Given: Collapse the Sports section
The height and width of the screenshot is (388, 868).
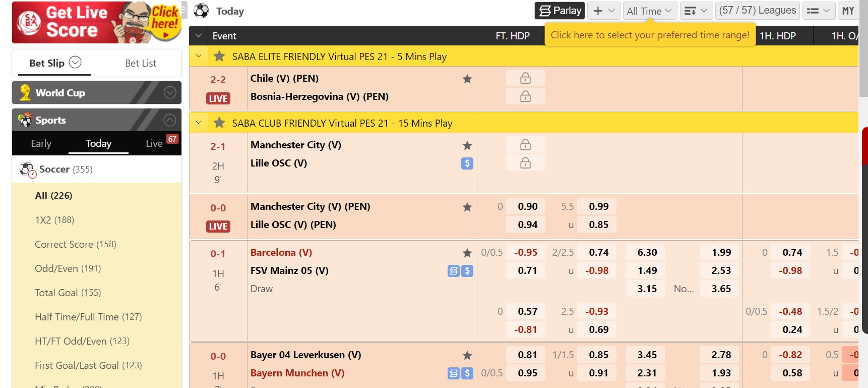Looking at the screenshot, I should pyautogui.click(x=170, y=120).
